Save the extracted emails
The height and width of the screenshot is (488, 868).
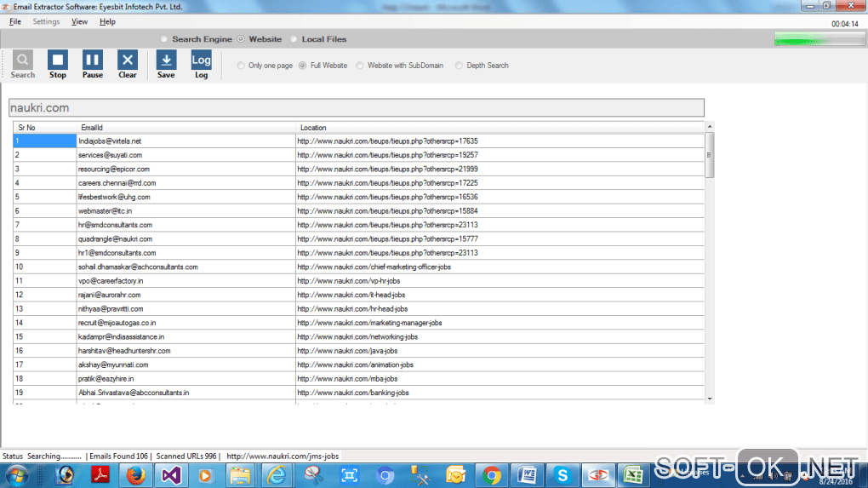(166, 64)
